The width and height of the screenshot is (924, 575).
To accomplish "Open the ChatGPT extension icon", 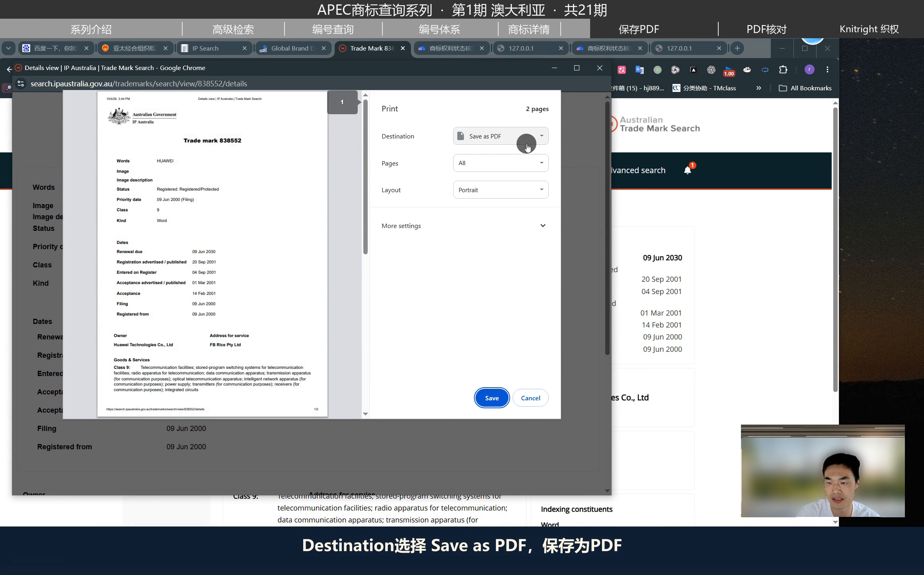I will coord(711,70).
